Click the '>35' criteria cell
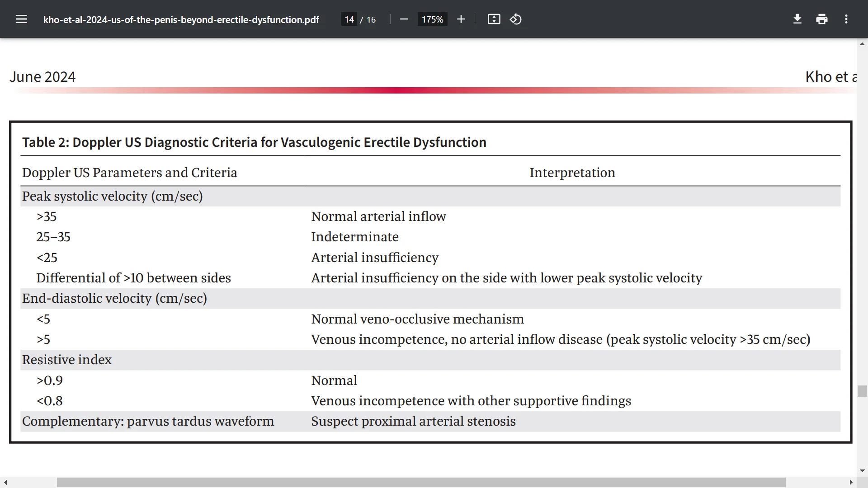This screenshot has height=488, width=868. click(47, 216)
